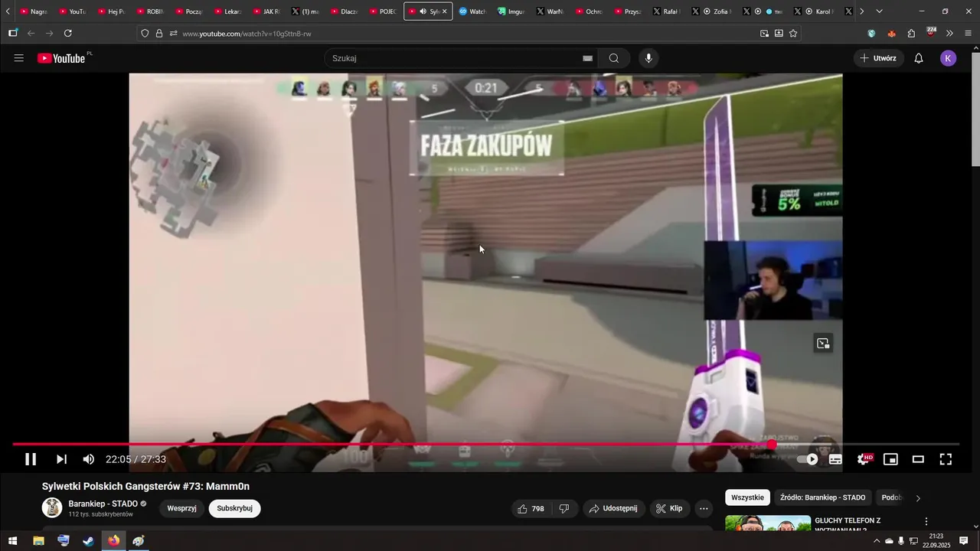The height and width of the screenshot is (551, 980).
Task: Open the Windows Start menu
Action: (x=12, y=541)
